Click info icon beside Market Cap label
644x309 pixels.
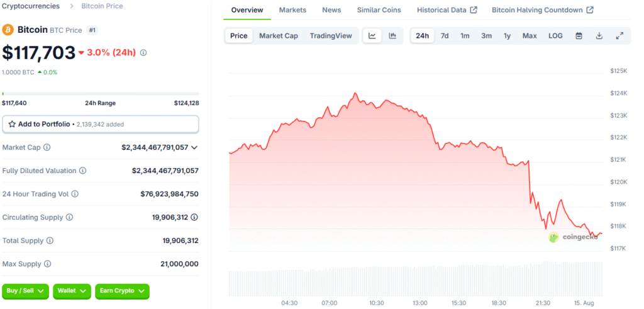(47, 147)
